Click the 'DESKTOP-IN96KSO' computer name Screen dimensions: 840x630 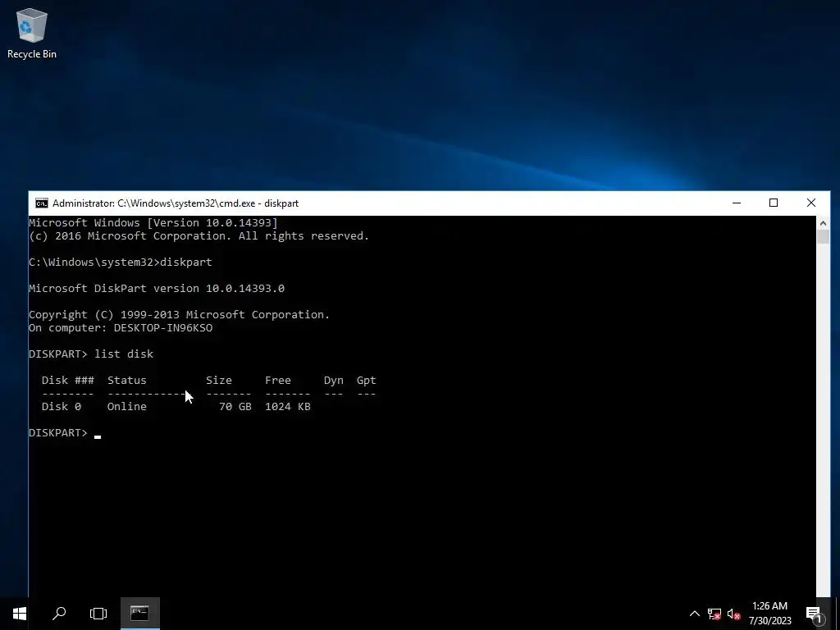click(x=163, y=328)
